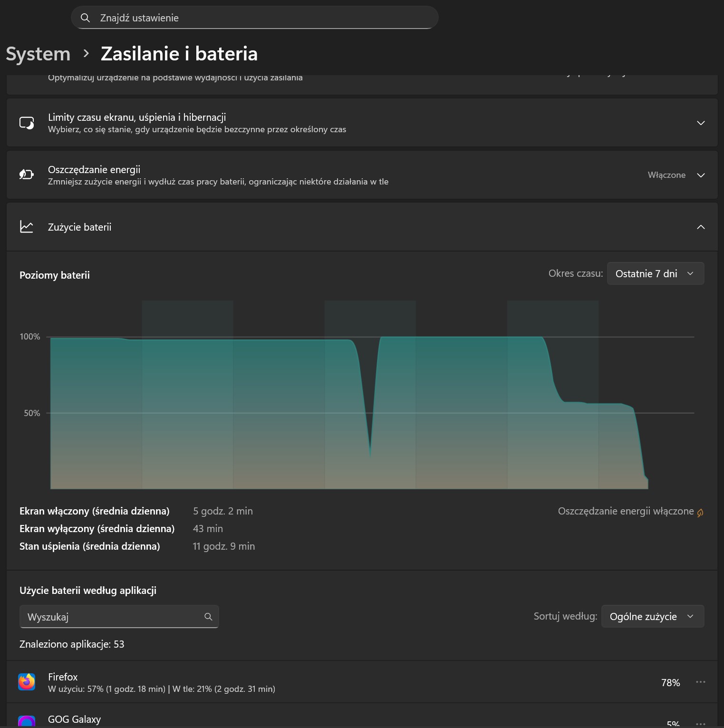Image resolution: width=724 pixels, height=728 pixels.
Task: Click the search icon in app search box
Action: [x=208, y=617]
